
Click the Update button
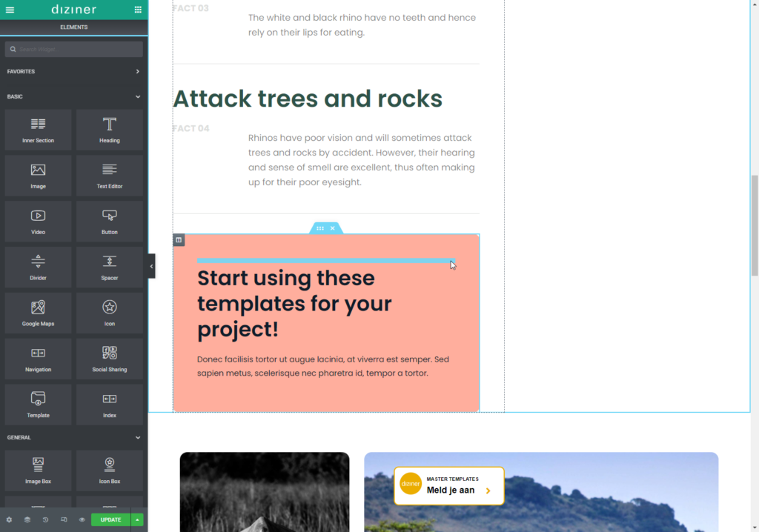[x=110, y=519]
